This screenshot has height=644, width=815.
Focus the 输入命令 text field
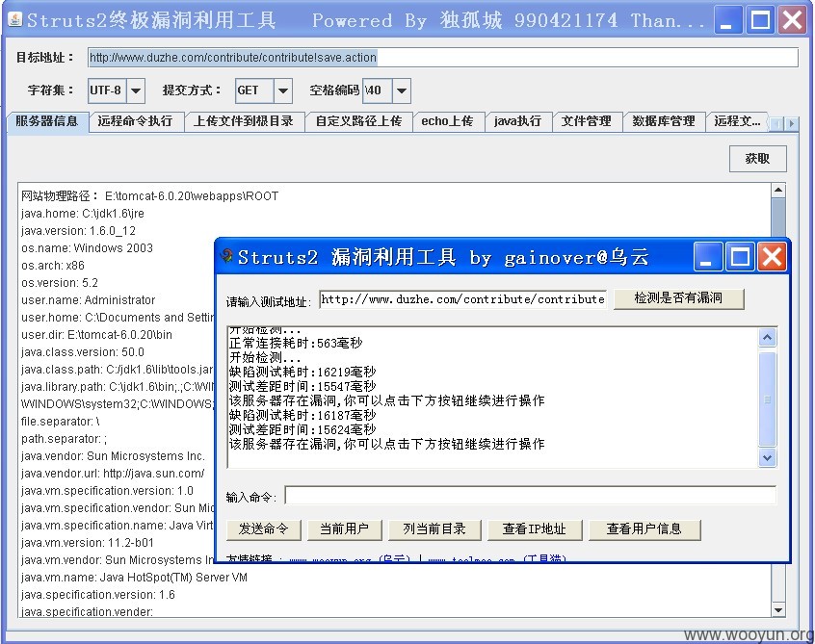530,496
